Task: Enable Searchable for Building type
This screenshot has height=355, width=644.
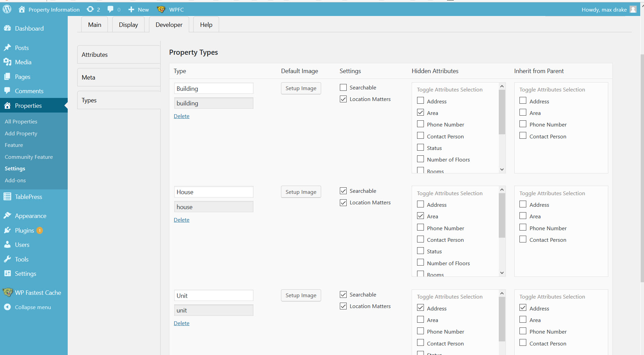Action: click(x=343, y=87)
